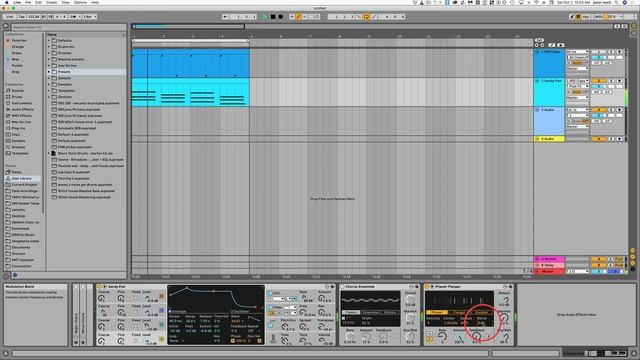Toggle track activator for 3 Audio track

[598, 110]
